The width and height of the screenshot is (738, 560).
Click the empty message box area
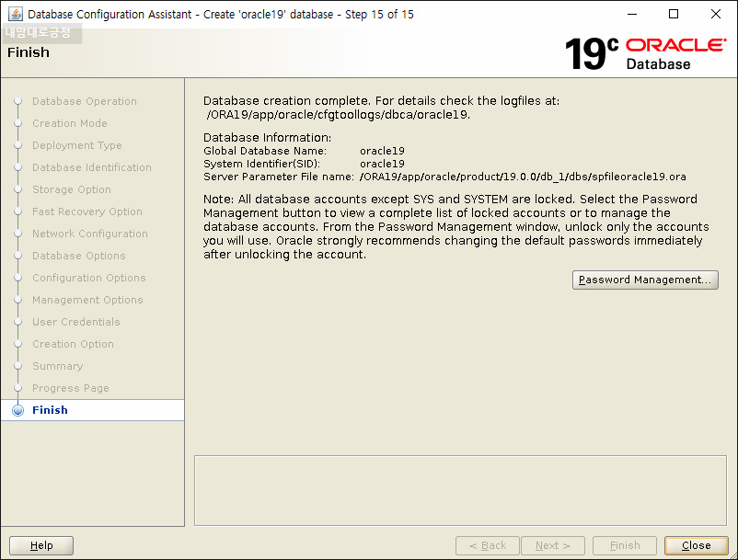(x=460, y=490)
